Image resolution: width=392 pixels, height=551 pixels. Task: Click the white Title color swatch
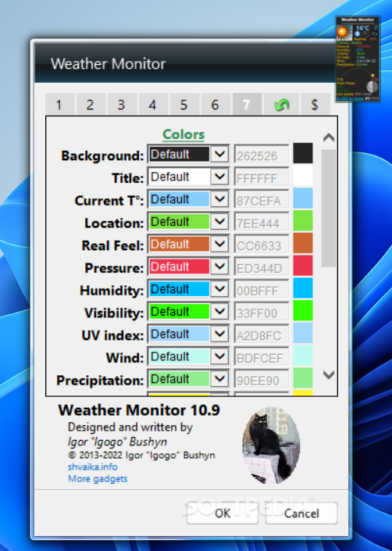click(x=303, y=176)
